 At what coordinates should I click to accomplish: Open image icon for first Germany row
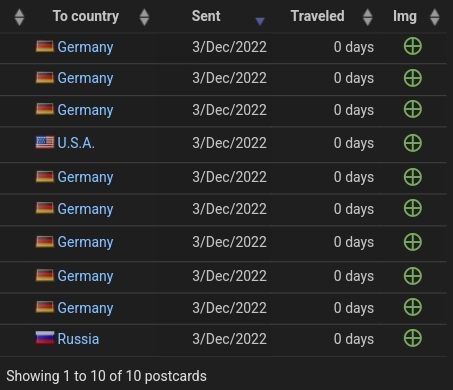[x=413, y=46]
